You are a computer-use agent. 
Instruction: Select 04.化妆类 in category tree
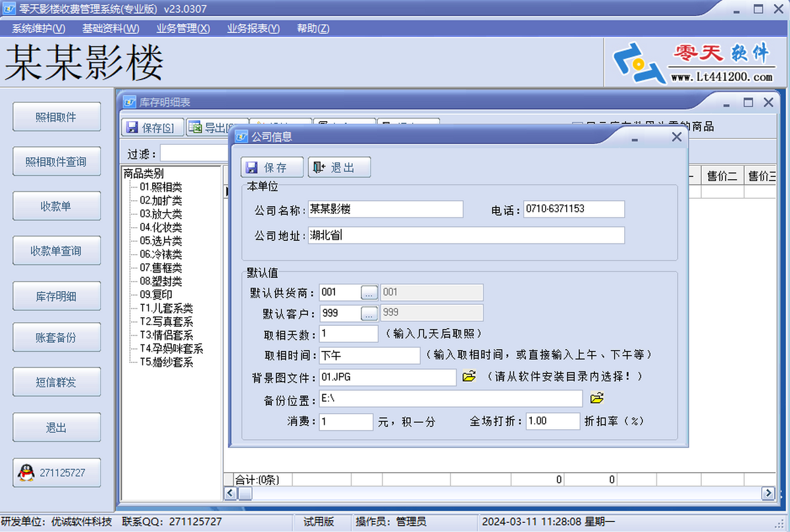tap(161, 227)
